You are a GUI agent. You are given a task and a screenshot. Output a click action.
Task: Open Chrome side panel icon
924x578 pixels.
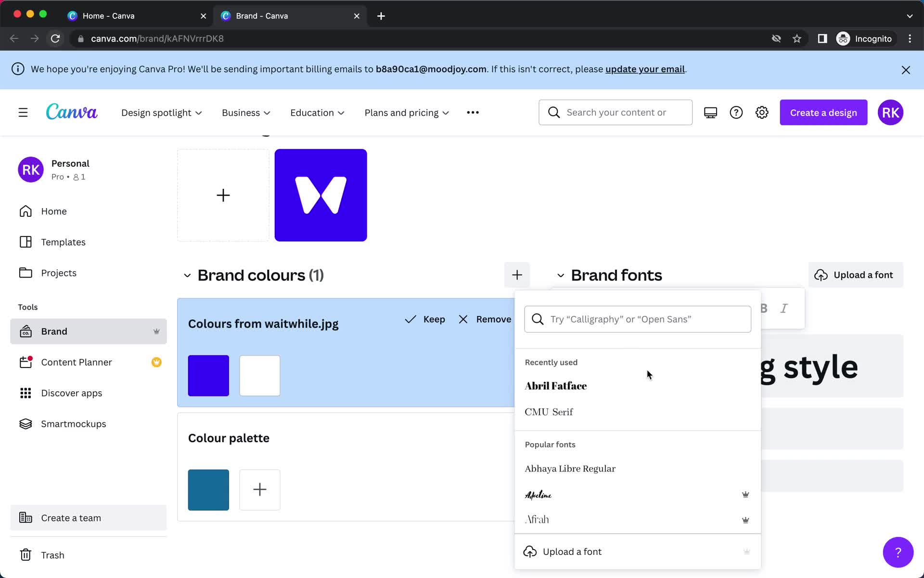(822, 39)
